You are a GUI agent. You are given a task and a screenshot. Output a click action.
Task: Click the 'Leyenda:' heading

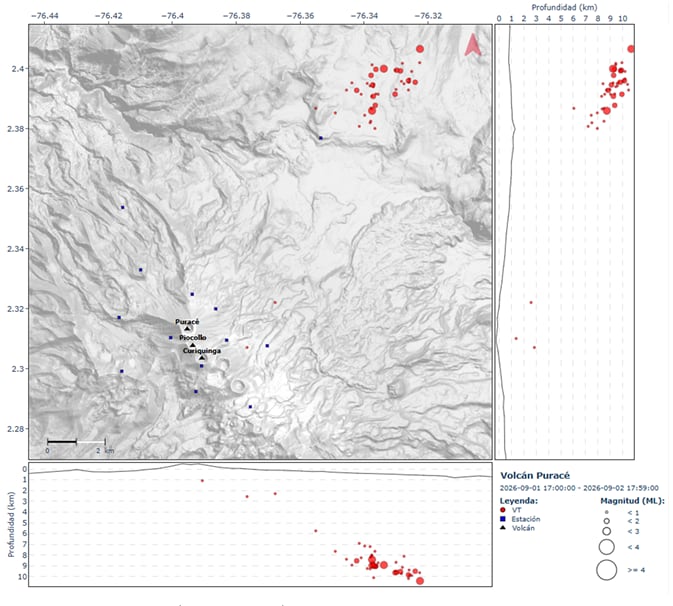pyautogui.click(x=518, y=500)
